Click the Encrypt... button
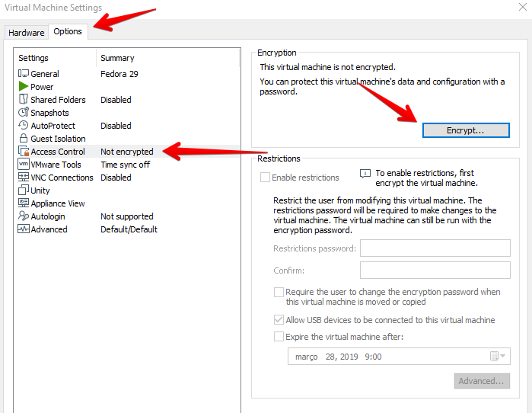Screen dimensions: 532x413 click(x=466, y=130)
